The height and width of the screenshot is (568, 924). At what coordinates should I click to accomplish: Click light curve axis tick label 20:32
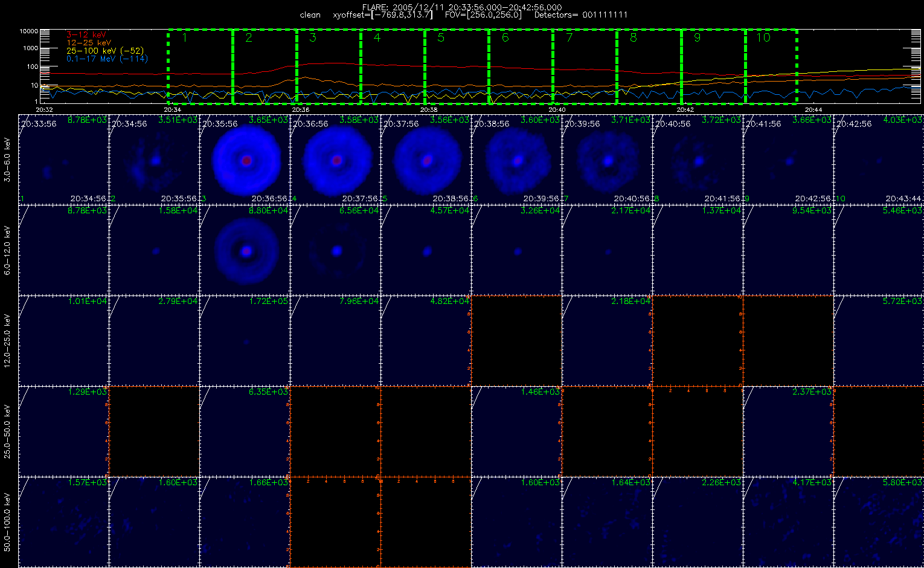tap(44, 109)
